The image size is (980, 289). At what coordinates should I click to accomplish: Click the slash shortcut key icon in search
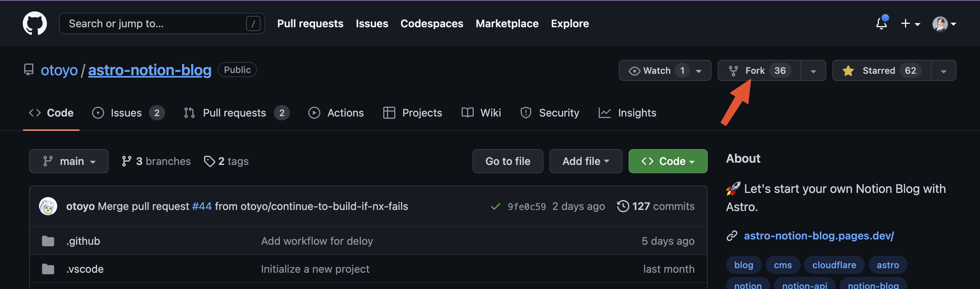tap(253, 23)
